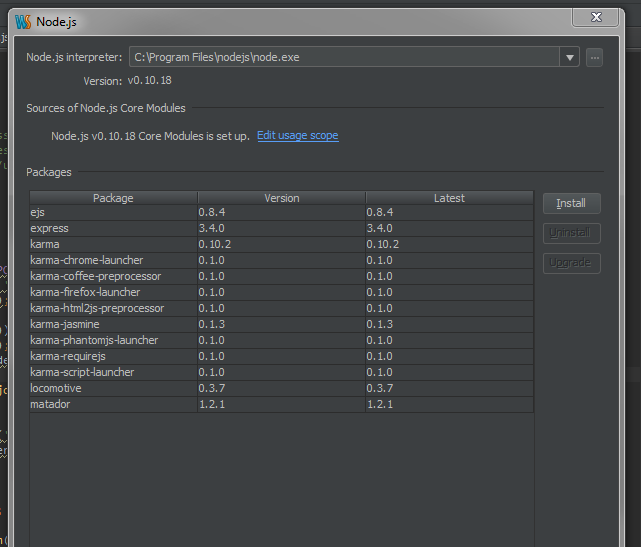
Task: Click the Install button
Action: coord(572,203)
